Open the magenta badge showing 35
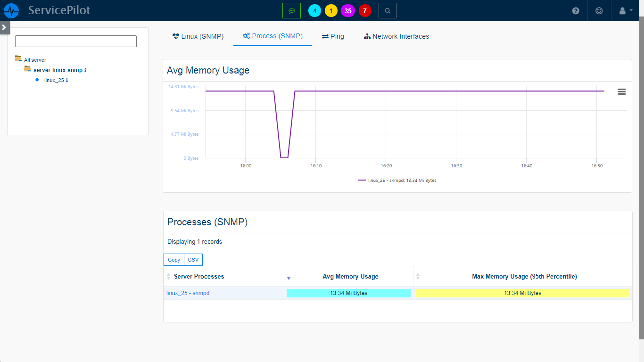644x362 pixels. pos(348,11)
